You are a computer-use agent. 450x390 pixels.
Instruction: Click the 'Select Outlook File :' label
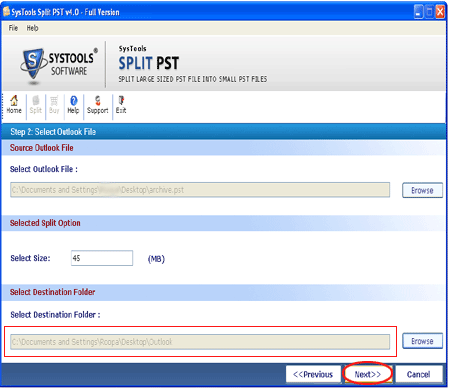[x=44, y=169]
